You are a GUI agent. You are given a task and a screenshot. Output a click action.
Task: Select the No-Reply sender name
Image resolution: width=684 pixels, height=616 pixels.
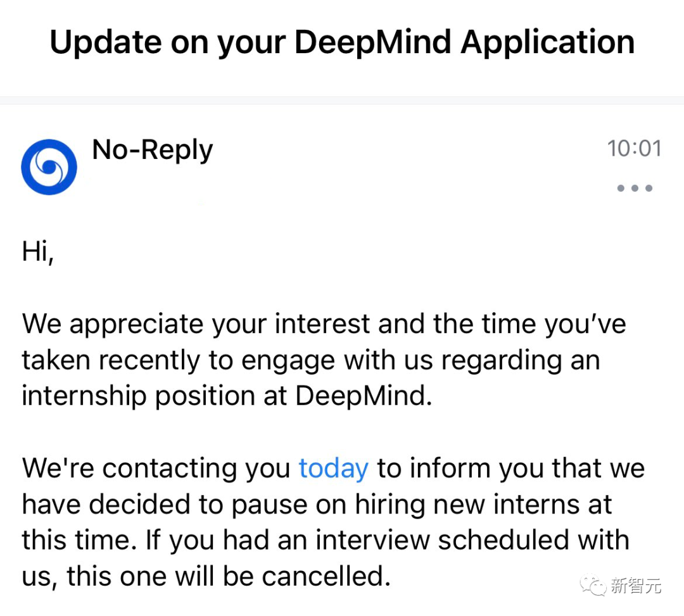tap(153, 151)
